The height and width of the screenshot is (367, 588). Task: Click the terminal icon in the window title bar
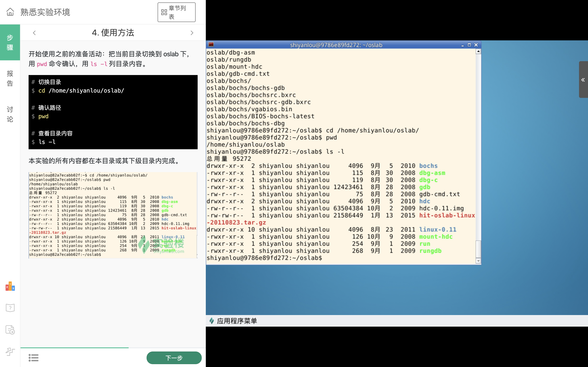tap(211, 45)
